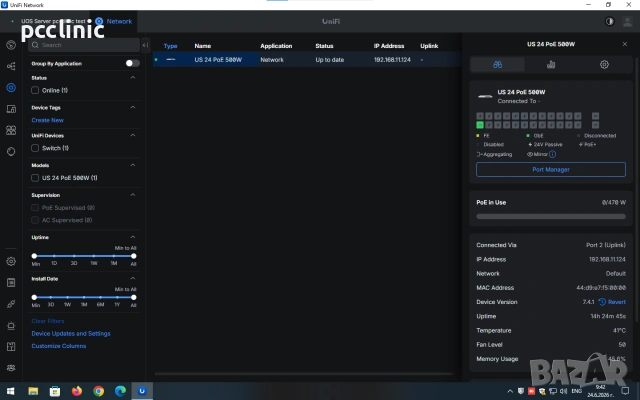Screen dimensions: 640x400
Task: Open the Port Manager button
Action: tap(551, 169)
